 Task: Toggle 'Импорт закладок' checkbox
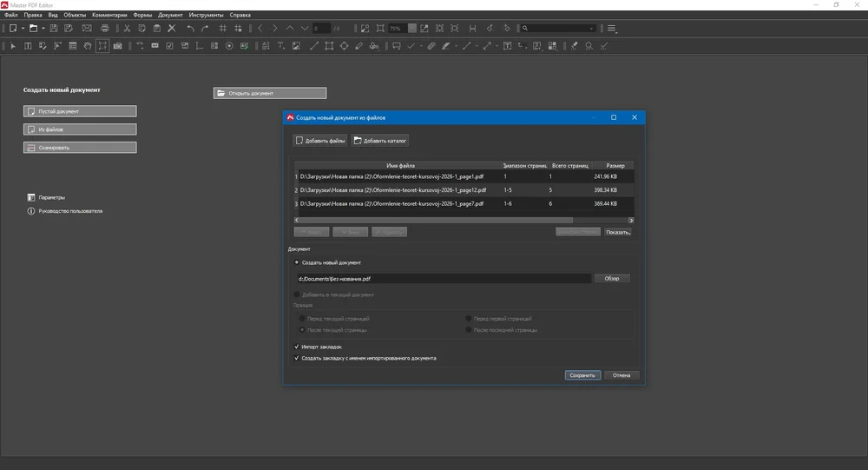point(297,347)
